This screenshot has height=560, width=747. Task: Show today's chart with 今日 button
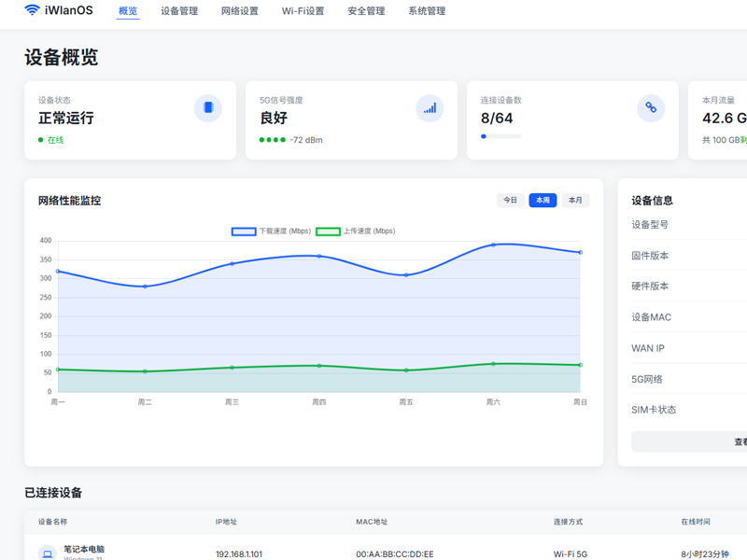[510, 200]
